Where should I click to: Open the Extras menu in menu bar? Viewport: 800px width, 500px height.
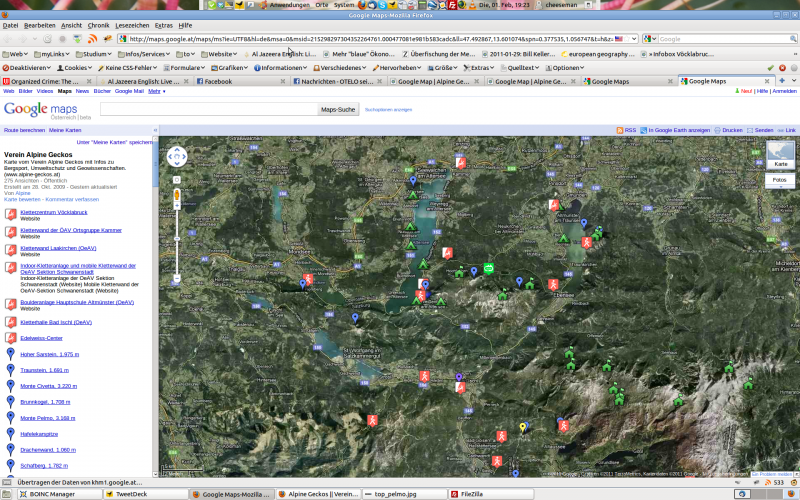tap(163, 25)
